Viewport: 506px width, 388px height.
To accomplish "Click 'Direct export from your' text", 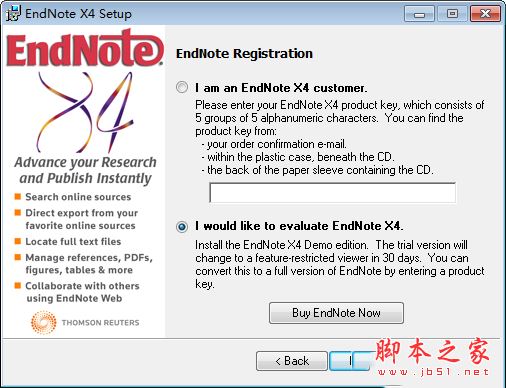I will click(82, 213).
